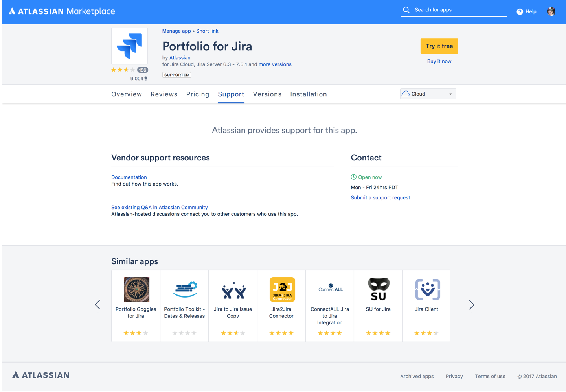
Task: Click the 9,004 installs count
Action: tap(139, 79)
